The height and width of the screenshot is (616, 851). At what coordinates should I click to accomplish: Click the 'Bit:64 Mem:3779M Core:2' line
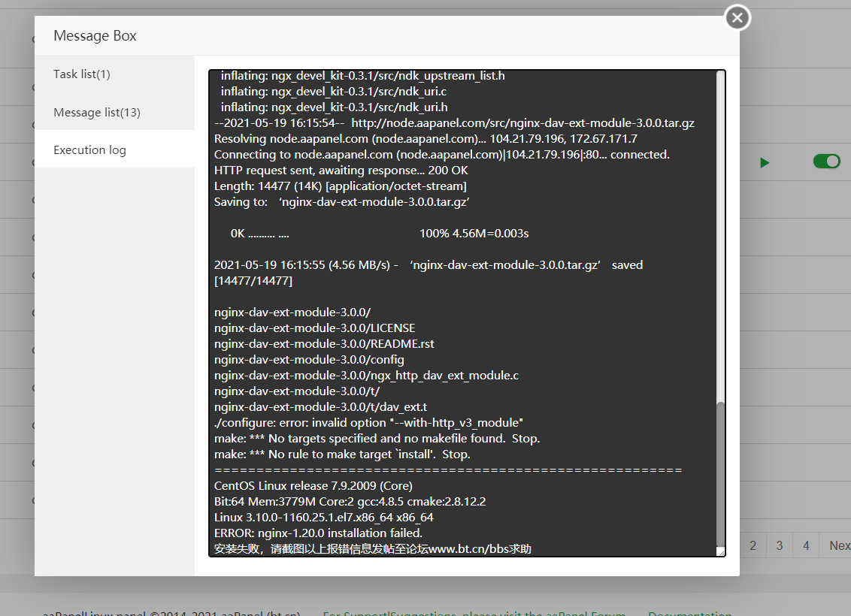click(x=350, y=502)
